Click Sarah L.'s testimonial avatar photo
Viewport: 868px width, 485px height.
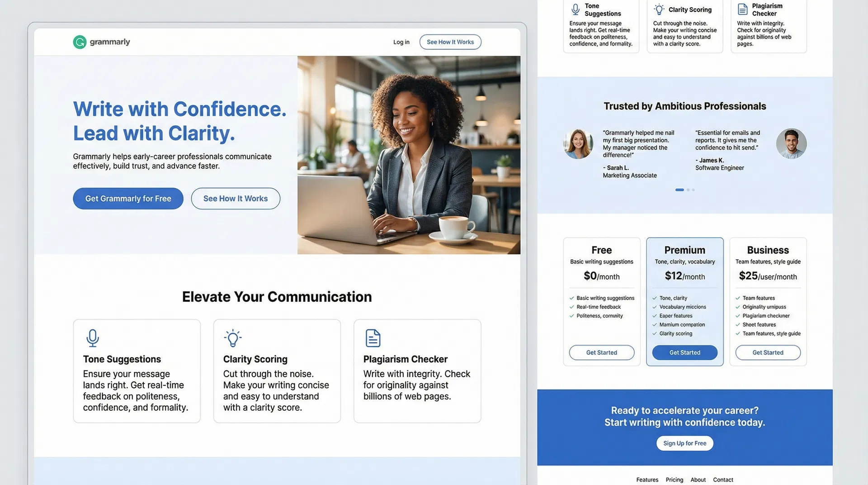pos(578,143)
